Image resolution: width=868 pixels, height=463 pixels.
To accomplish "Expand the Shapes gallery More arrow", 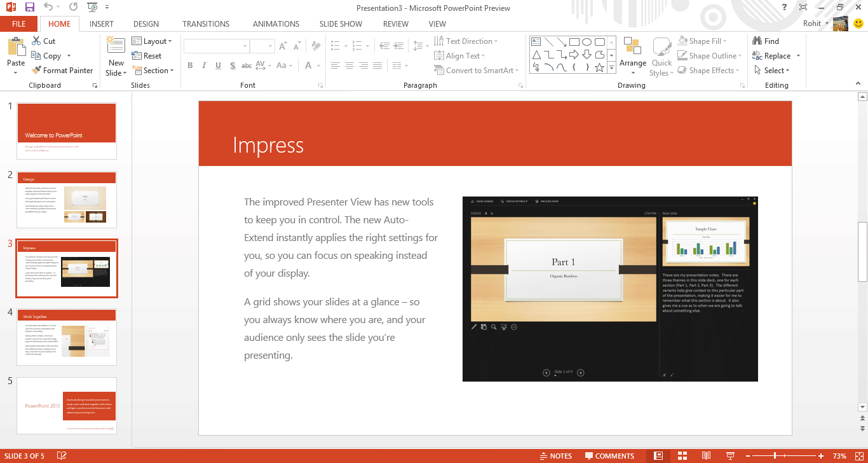I will 612,67.
